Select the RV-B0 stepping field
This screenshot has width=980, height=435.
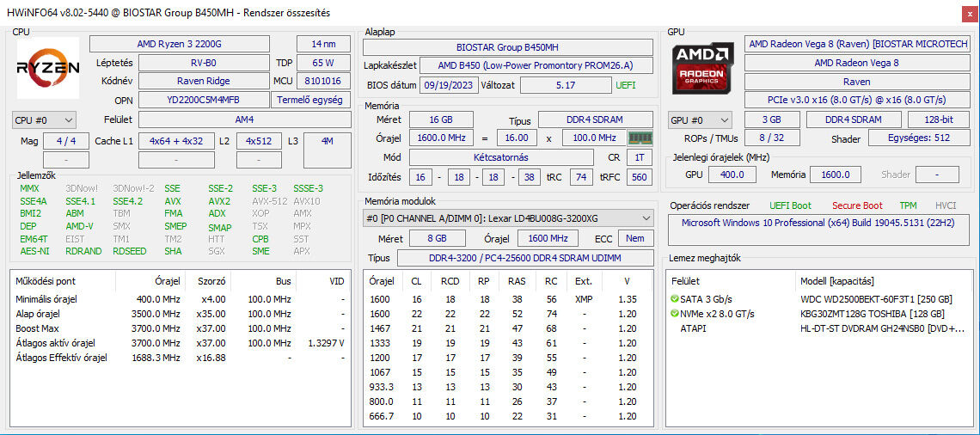pos(204,63)
